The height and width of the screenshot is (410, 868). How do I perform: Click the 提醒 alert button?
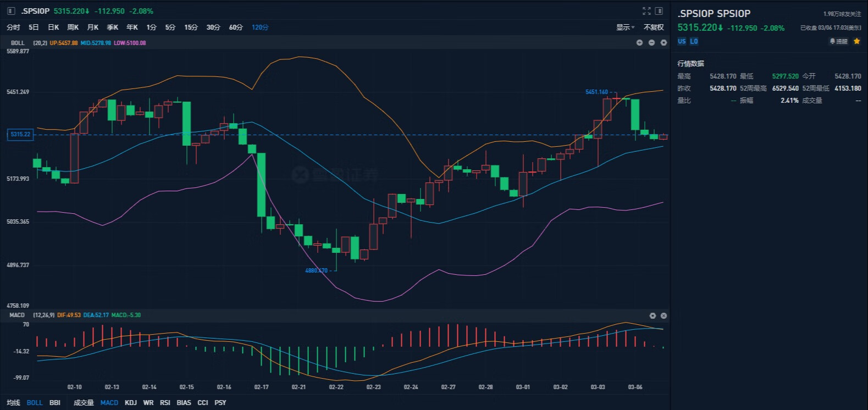(838, 41)
